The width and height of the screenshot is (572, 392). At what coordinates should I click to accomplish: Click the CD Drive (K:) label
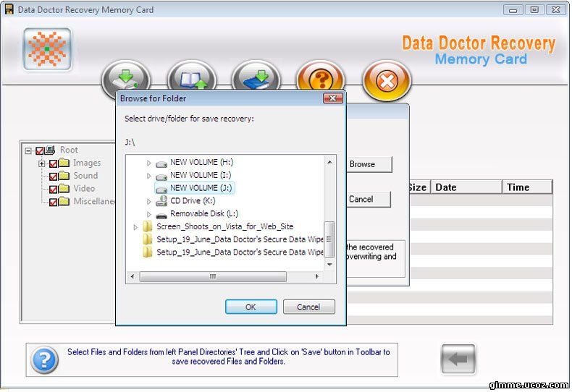click(x=193, y=201)
